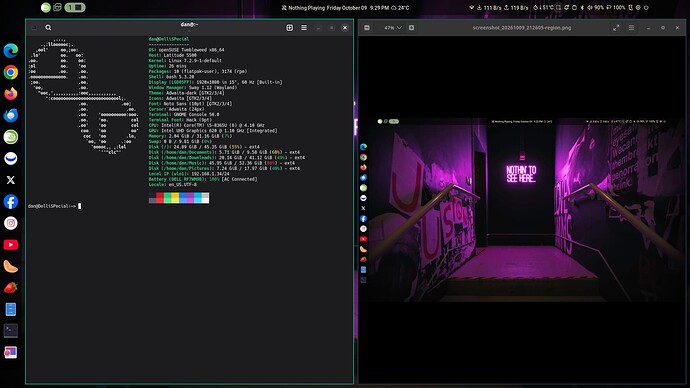Open the Wi-Fi network tray icon
This screenshot has width=690, height=388.
click(x=472, y=7)
